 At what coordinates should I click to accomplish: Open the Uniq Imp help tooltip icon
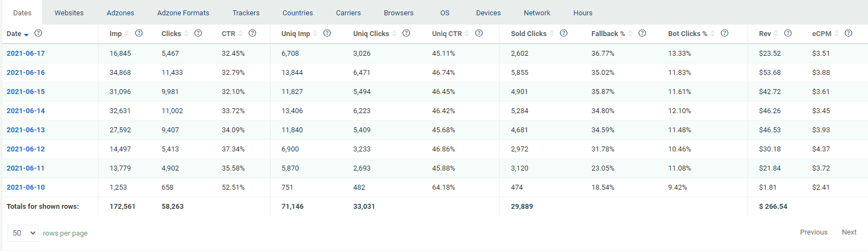point(327,33)
